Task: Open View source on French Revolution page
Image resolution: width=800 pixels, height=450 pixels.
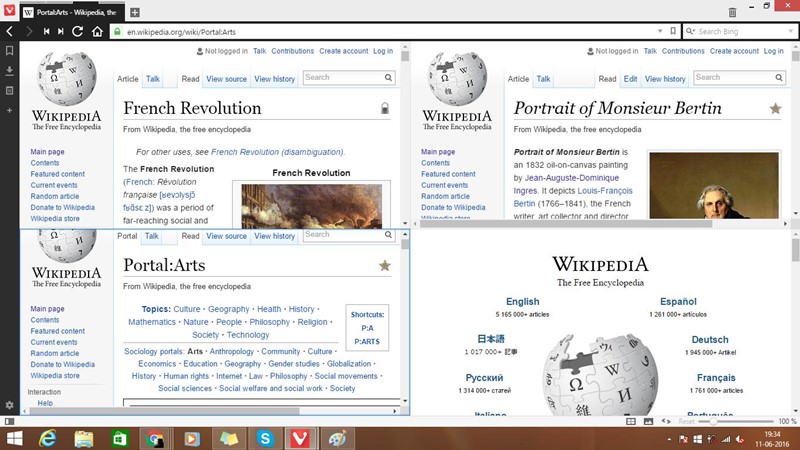Action: [x=226, y=79]
